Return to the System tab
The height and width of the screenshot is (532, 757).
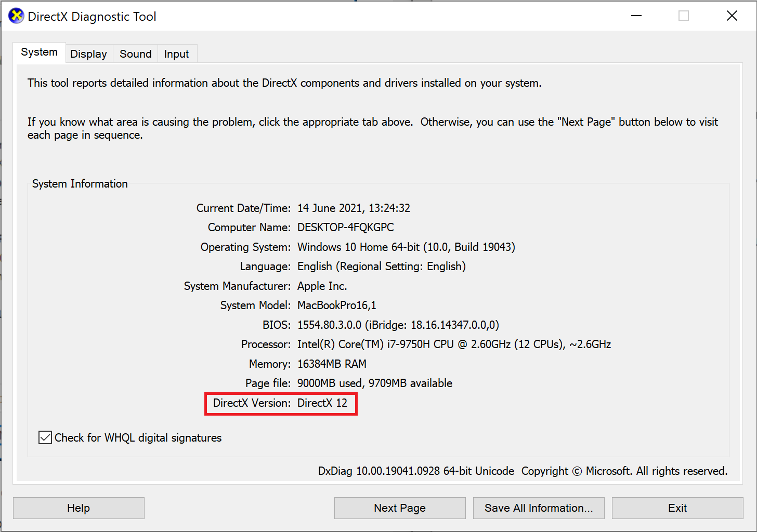pos(38,51)
